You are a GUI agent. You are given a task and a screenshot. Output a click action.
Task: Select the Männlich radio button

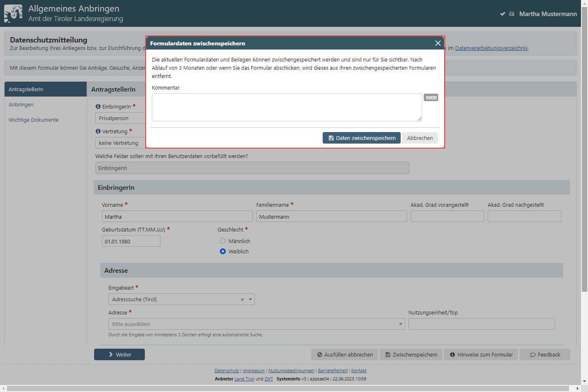tap(223, 241)
